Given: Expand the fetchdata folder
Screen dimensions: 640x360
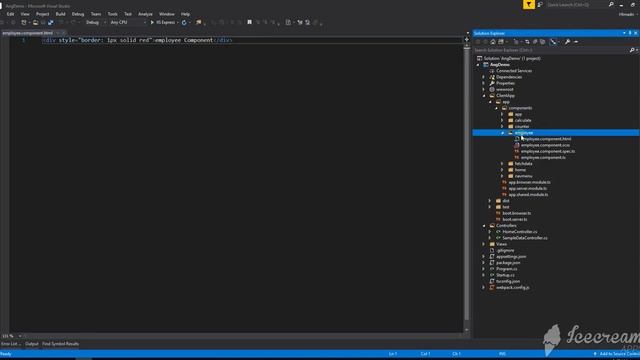Looking at the screenshot, I should [x=502, y=164].
